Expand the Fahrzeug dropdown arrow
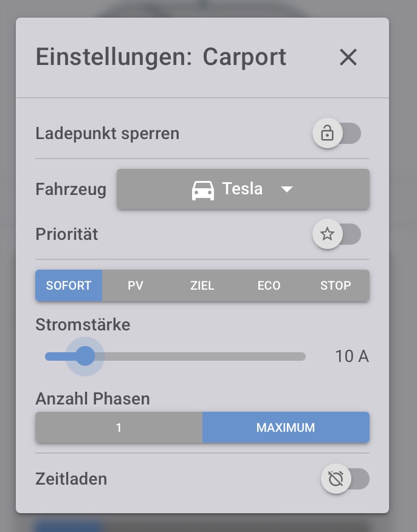 pyautogui.click(x=287, y=189)
